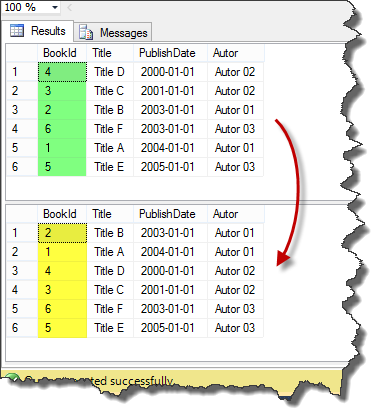The image size is (386, 420).
Task: Click the executed successfully status message
Action: 100,381
